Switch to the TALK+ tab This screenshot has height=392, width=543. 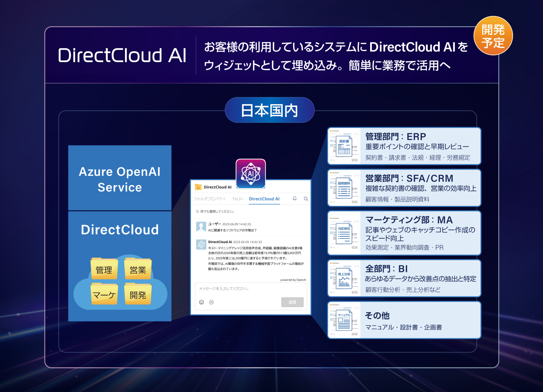[238, 199]
